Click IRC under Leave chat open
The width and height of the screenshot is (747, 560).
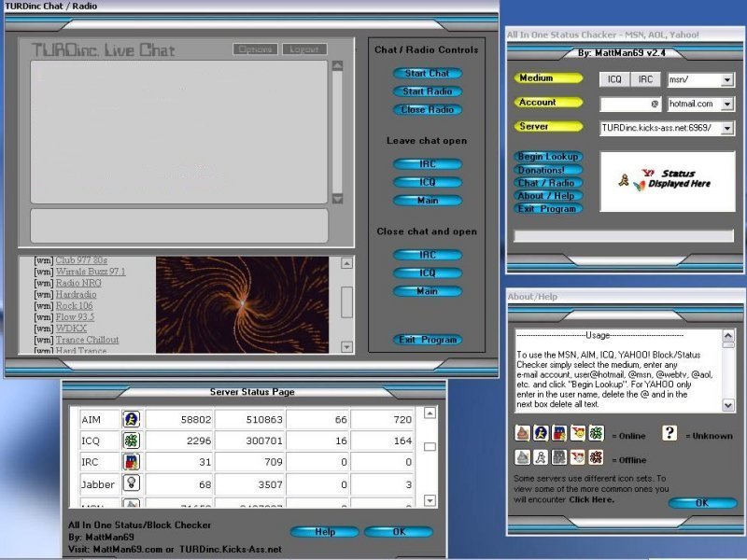click(x=428, y=164)
